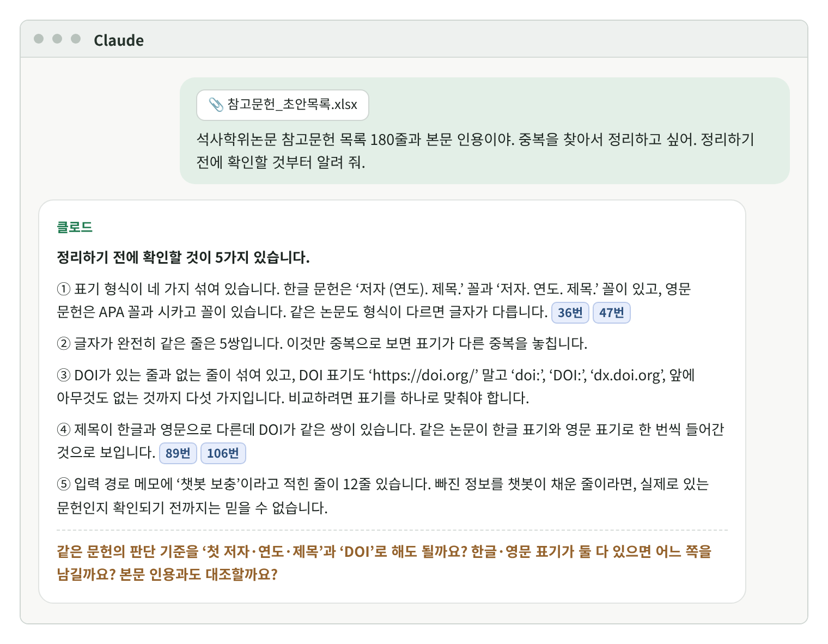Open the 89번 row reference chip
The height and width of the screenshot is (644, 828).
point(178,453)
